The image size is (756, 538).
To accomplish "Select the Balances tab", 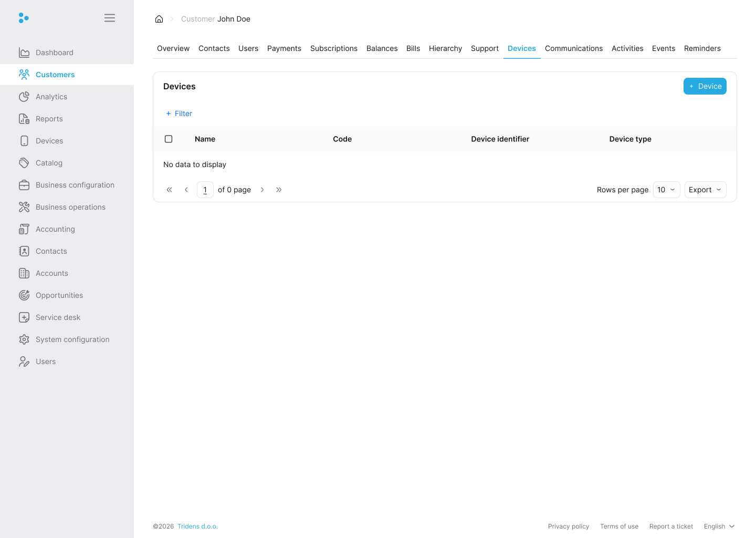I will click(382, 48).
